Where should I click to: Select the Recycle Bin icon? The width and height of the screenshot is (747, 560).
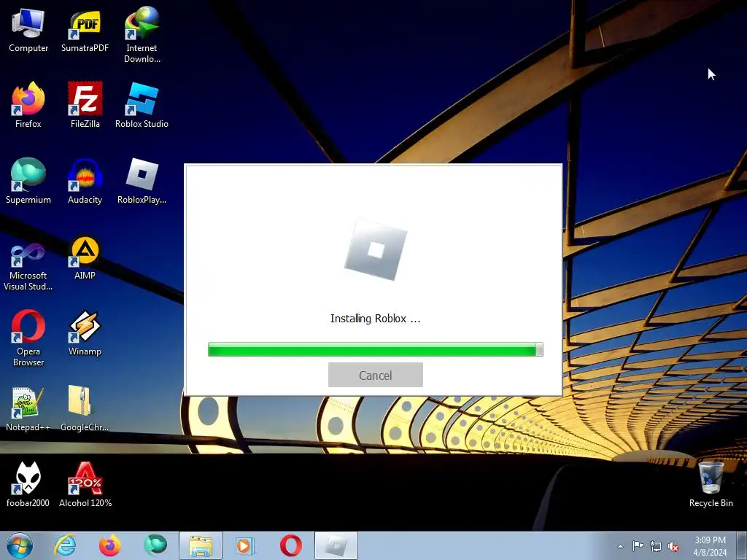coord(711,484)
